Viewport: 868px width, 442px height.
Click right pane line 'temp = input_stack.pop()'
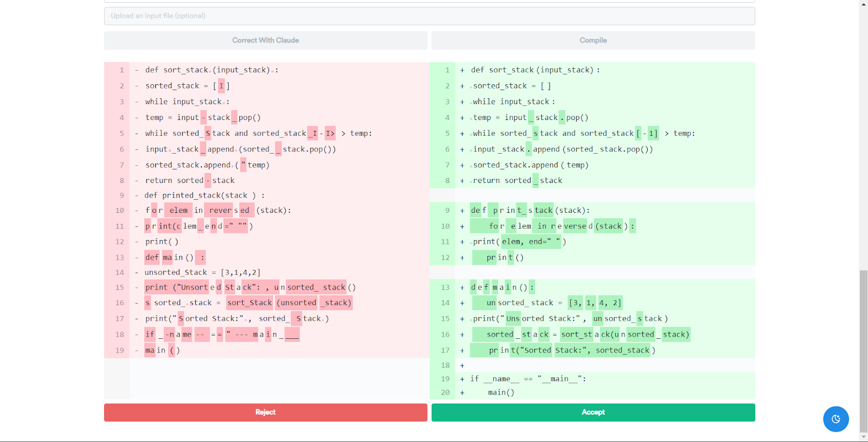530,117
